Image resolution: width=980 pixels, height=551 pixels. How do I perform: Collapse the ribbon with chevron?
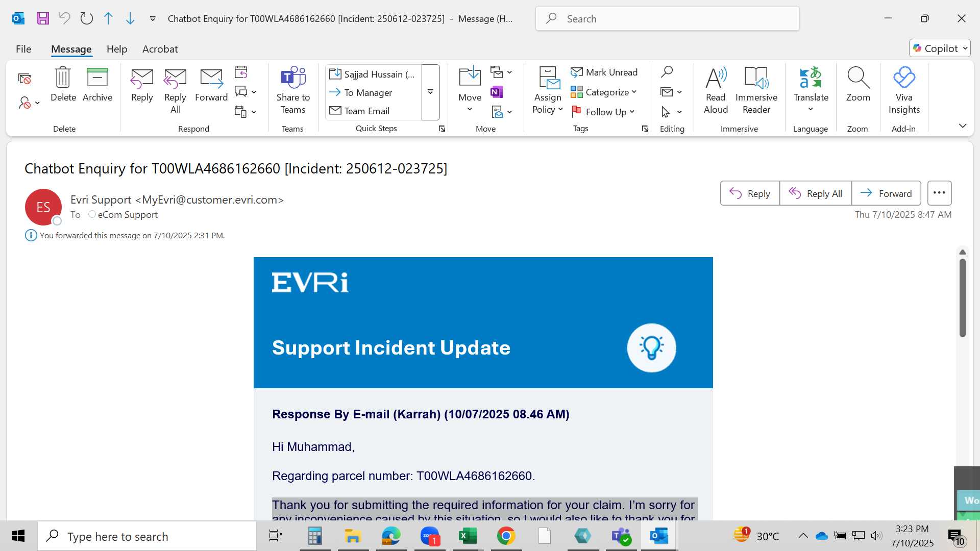pyautogui.click(x=963, y=126)
